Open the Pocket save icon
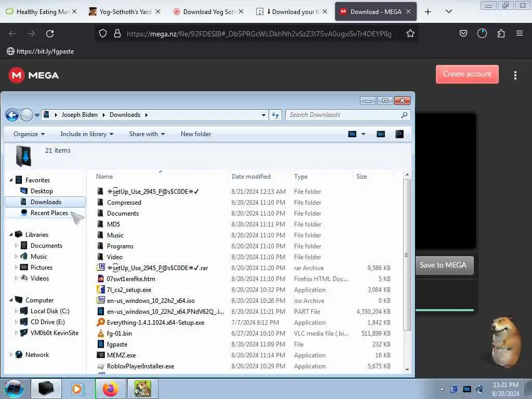 (463, 33)
